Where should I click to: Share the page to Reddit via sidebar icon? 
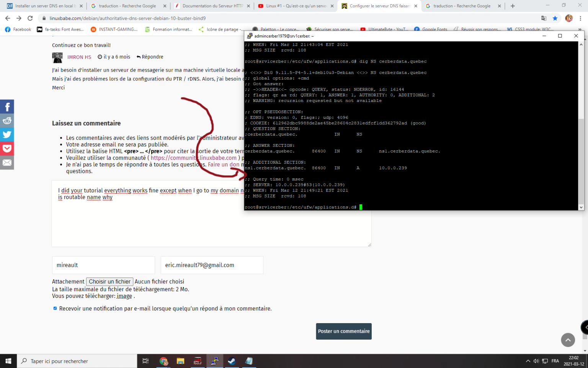[x=7, y=120]
